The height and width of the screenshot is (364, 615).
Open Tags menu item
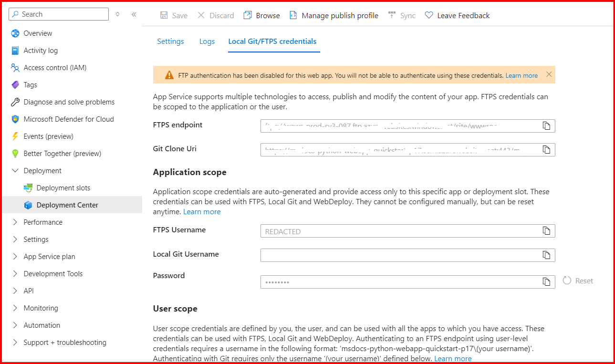coord(72,85)
